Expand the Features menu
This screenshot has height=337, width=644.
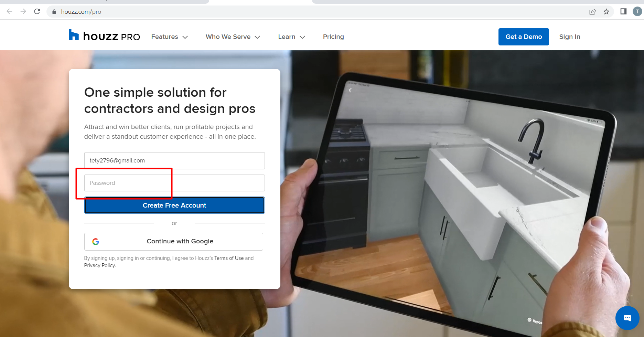pyautogui.click(x=170, y=37)
